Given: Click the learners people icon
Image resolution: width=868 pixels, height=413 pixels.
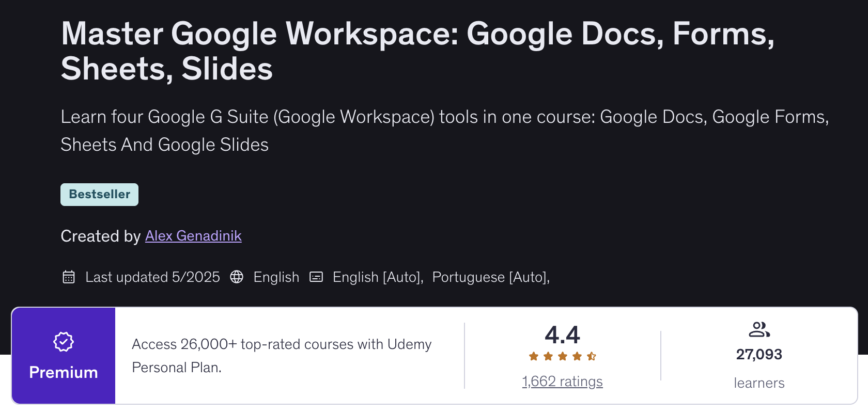Looking at the screenshot, I should point(759,329).
